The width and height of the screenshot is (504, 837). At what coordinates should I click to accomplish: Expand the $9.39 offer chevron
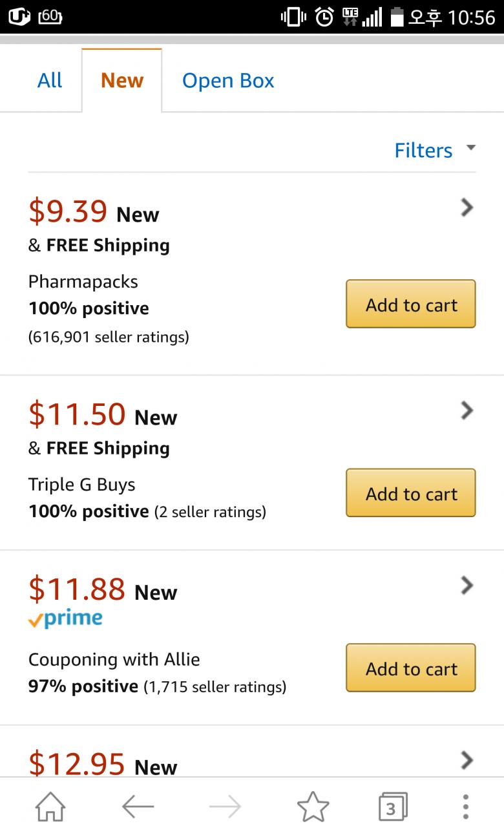click(x=467, y=207)
